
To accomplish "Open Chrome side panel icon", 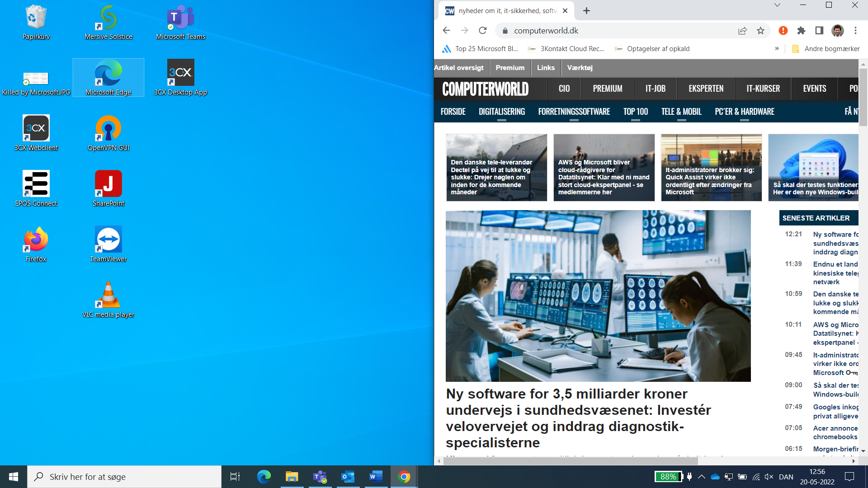I will click(x=819, y=31).
